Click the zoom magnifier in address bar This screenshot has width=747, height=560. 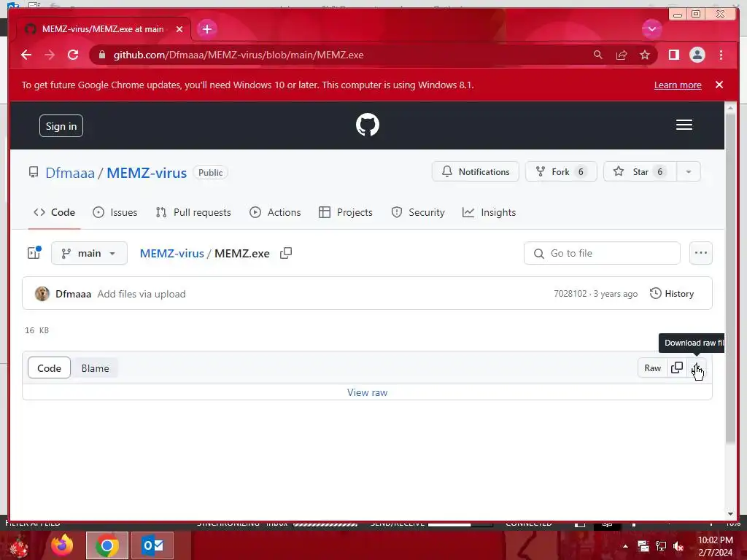(598, 55)
